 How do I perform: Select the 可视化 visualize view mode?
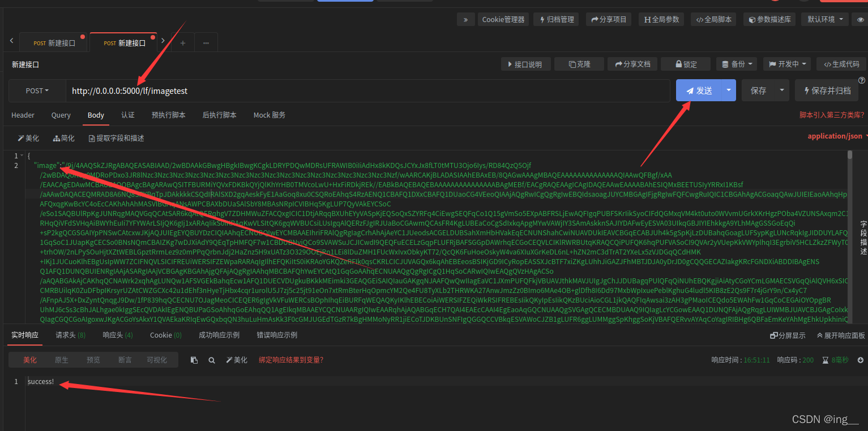tap(157, 360)
